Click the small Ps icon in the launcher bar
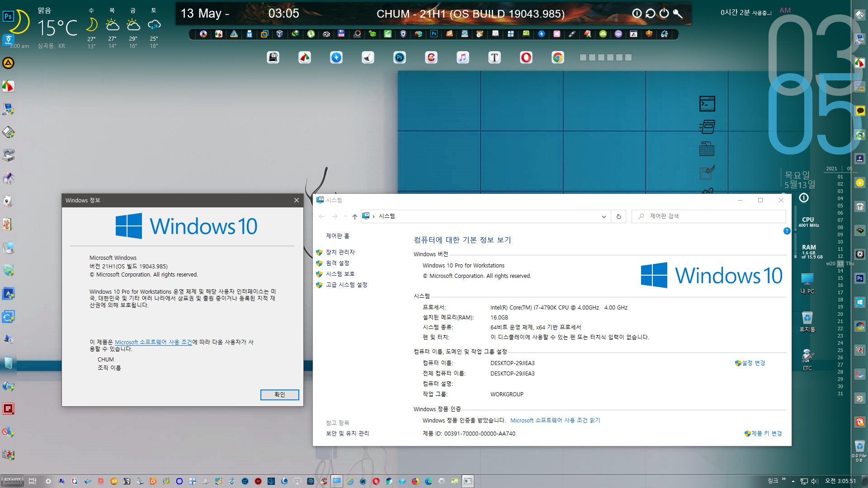 (x=434, y=34)
